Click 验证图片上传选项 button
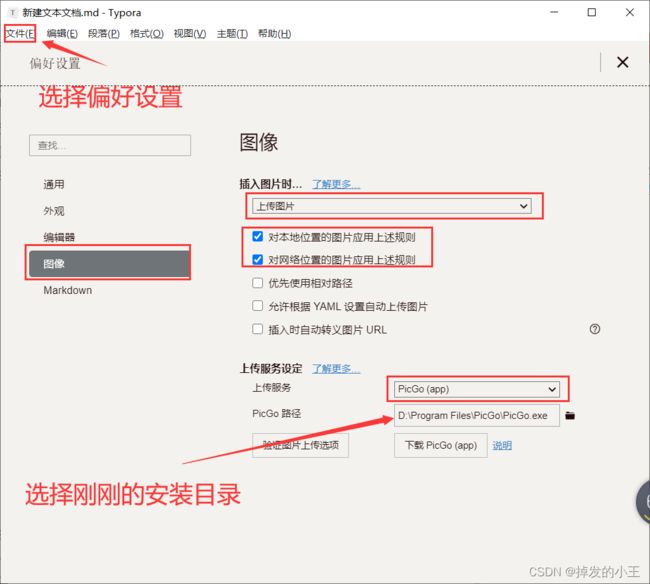The width and height of the screenshot is (650, 584). (301, 445)
